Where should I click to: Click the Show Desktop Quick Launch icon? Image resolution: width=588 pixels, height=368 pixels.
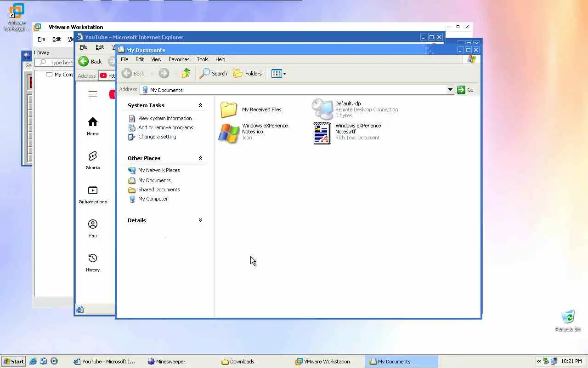click(43, 362)
